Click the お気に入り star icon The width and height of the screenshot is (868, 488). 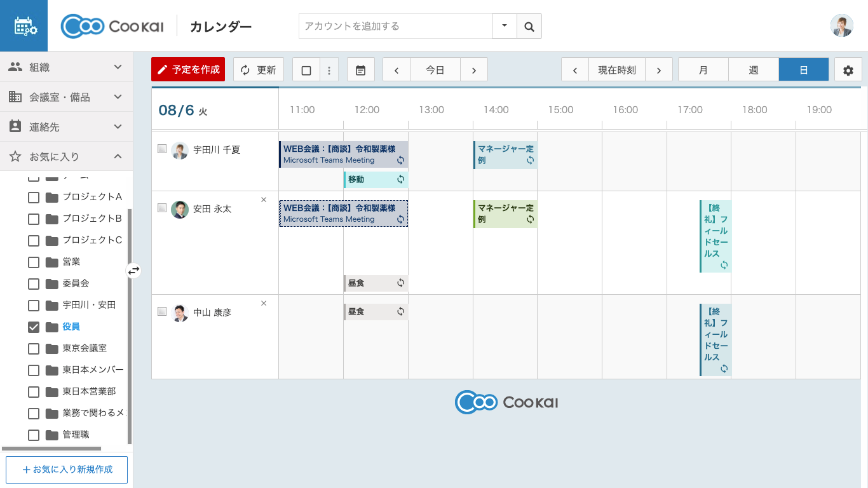click(15, 156)
